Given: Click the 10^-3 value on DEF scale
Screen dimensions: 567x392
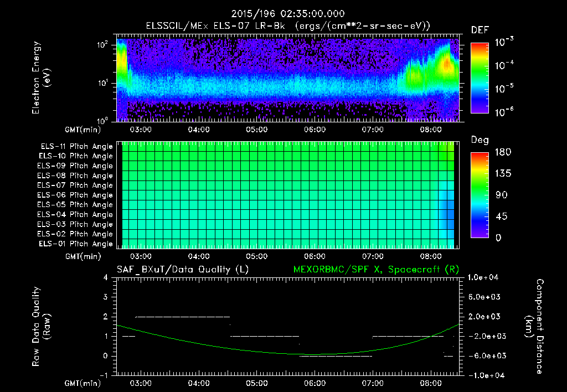Looking at the screenshot, I should click(504, 42).
